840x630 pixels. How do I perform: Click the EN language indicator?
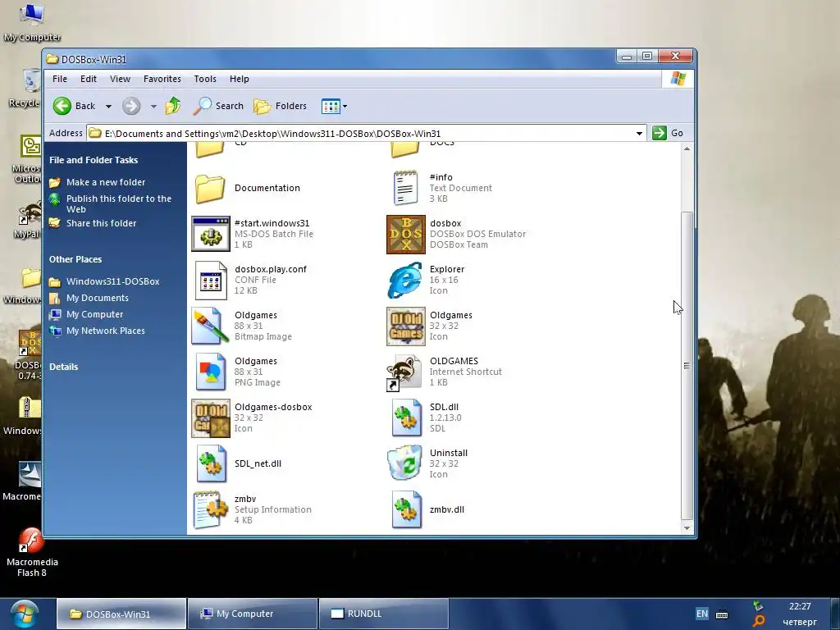coord(702,614)
